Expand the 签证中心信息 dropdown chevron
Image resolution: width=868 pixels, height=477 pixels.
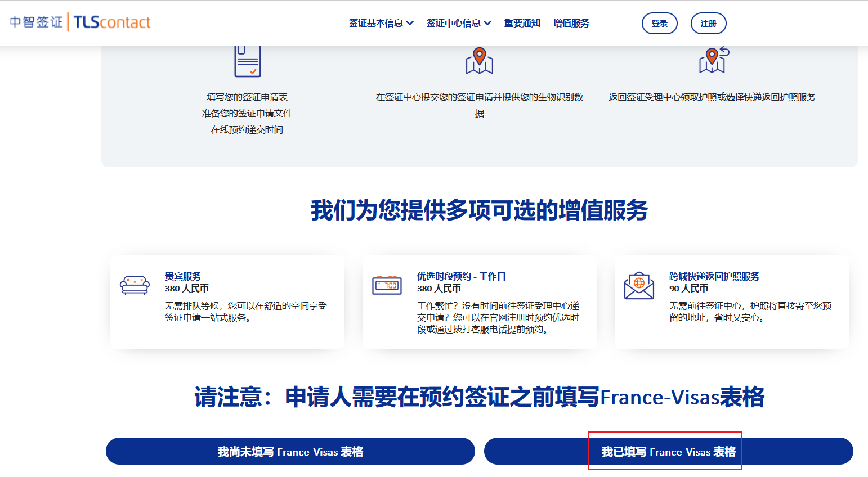[487, 23]
